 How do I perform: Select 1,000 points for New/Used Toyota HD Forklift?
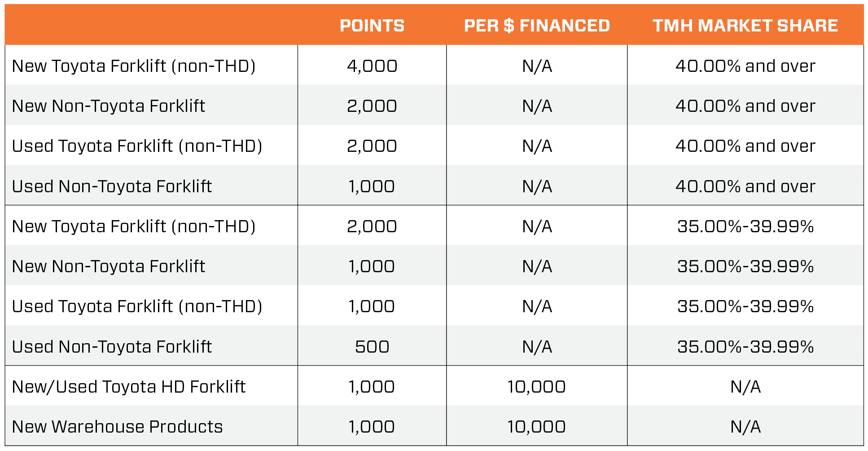(372, 387)
